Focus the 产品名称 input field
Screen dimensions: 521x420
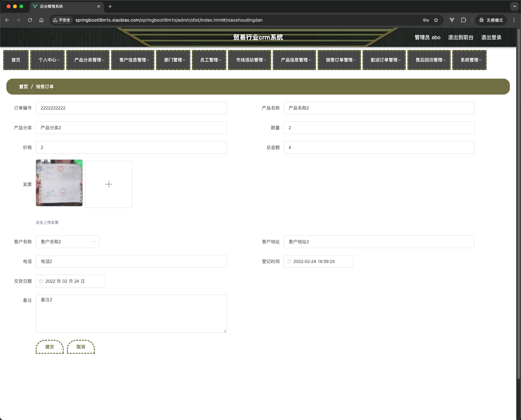coord(379,108)
